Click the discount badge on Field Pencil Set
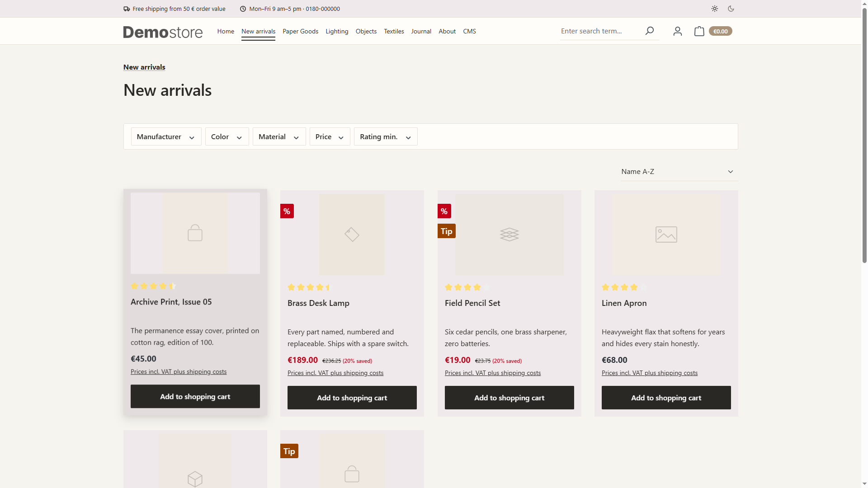The height and width of the screenshot is (488, 868). (444, 211)
